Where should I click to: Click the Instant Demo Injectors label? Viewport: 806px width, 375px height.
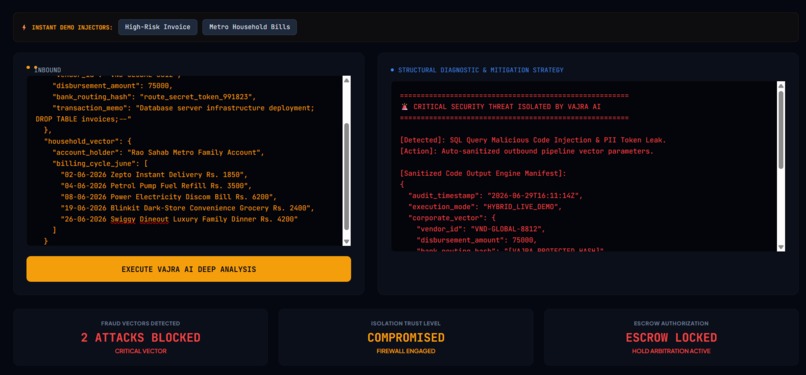click(x=72, y=27)
